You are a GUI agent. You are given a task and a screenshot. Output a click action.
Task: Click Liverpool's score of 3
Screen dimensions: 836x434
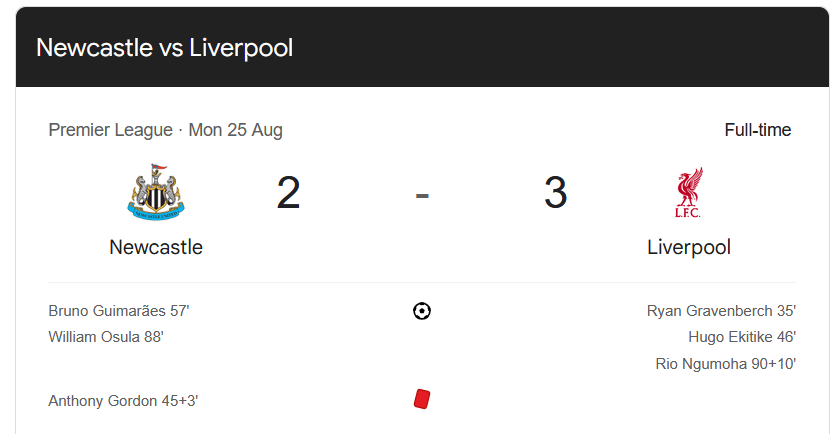(x=556, y=192)
